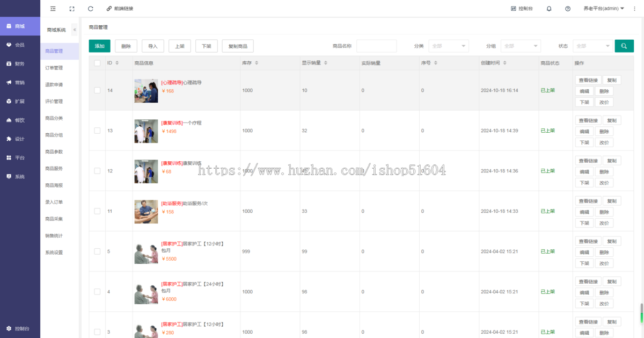Open the 扩展 sidebar section
The height and width of the screenshot is (338, 644).
[20, 101]
